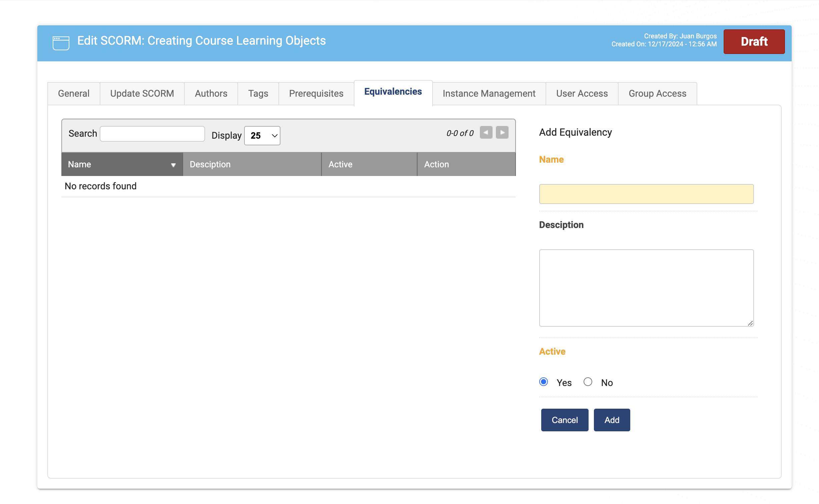
Task: Click the 'No records found' text
Action: pyautogui.click(x=101, y=186)
